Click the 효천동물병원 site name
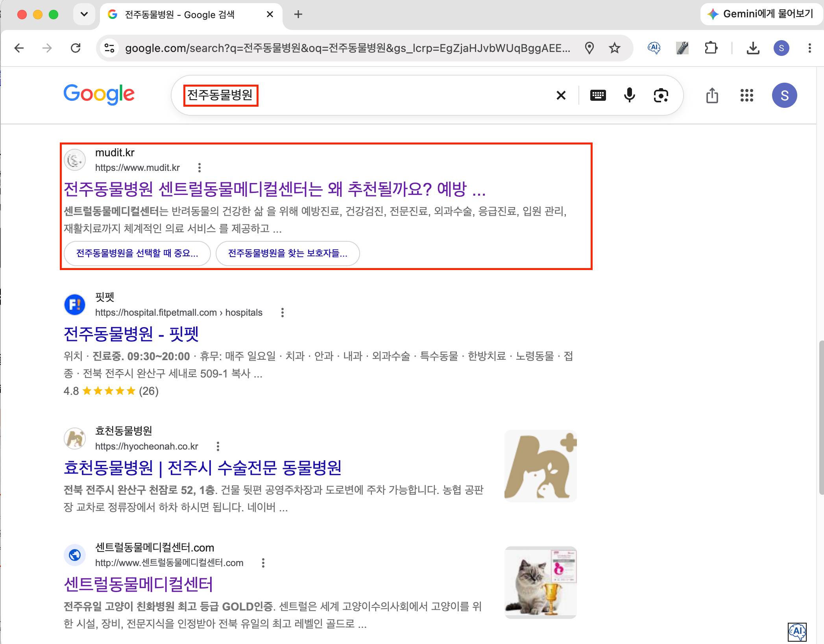Screen dimensions: 824x644 [x=124, y=431]
